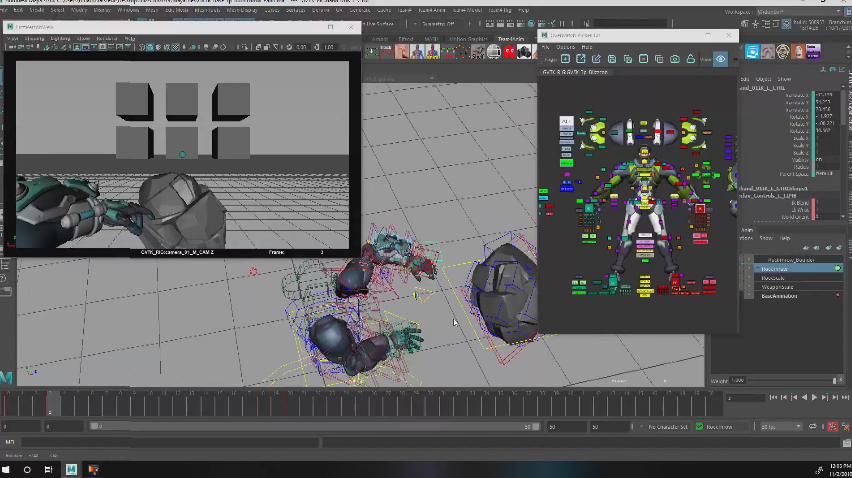
Task: Click the export arrow icon in picker toolbar
Action: coord(581,59)
